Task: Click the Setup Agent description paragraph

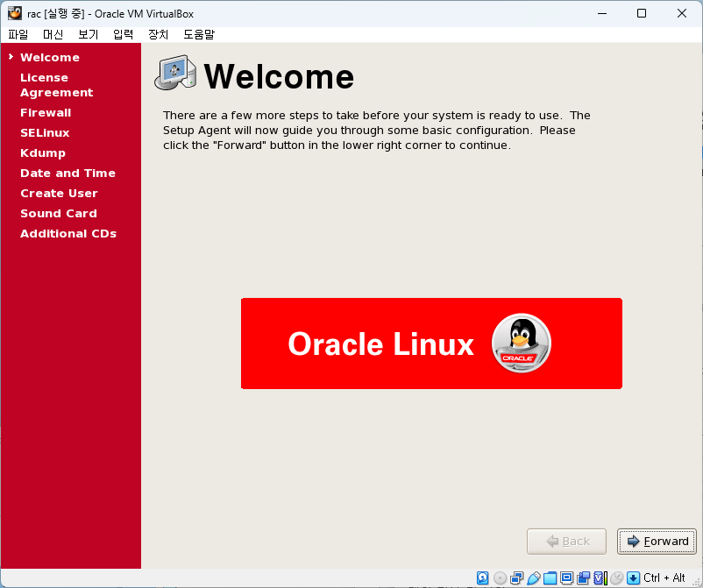Action: [x=377, y=130]
